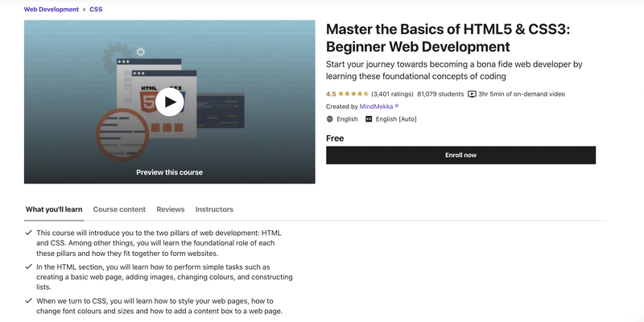This screenshot has height=322, width=644.
Task: Click the 4.5 rating number
Action: click(331, 94)
